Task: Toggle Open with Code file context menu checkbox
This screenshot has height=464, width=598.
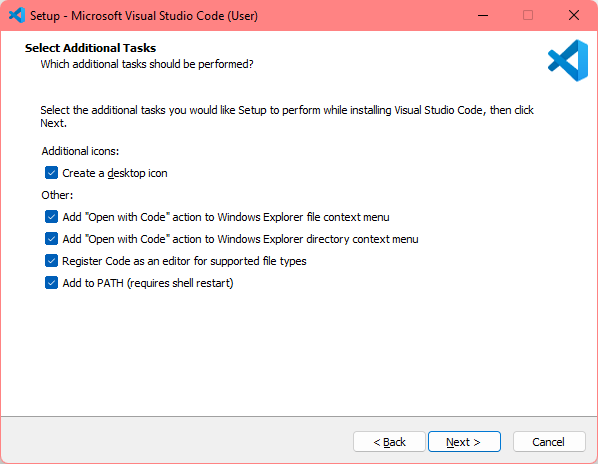Action: 51,217
